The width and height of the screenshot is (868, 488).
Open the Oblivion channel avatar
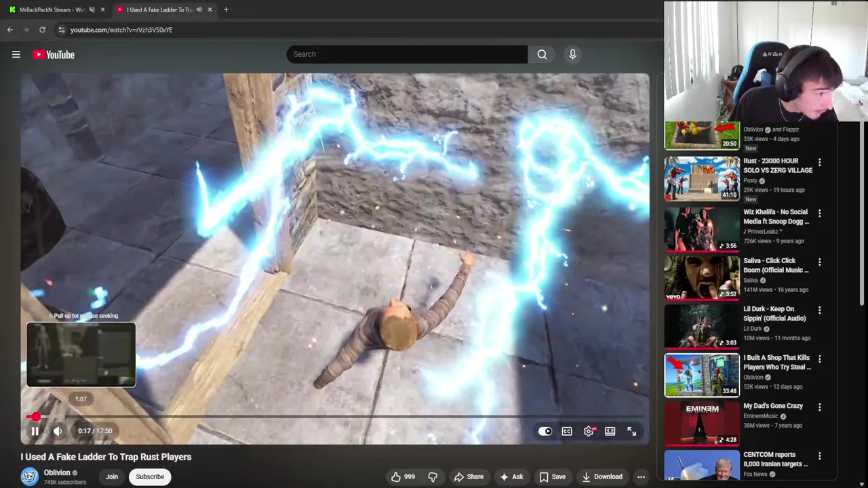click(x=29, y=476)
